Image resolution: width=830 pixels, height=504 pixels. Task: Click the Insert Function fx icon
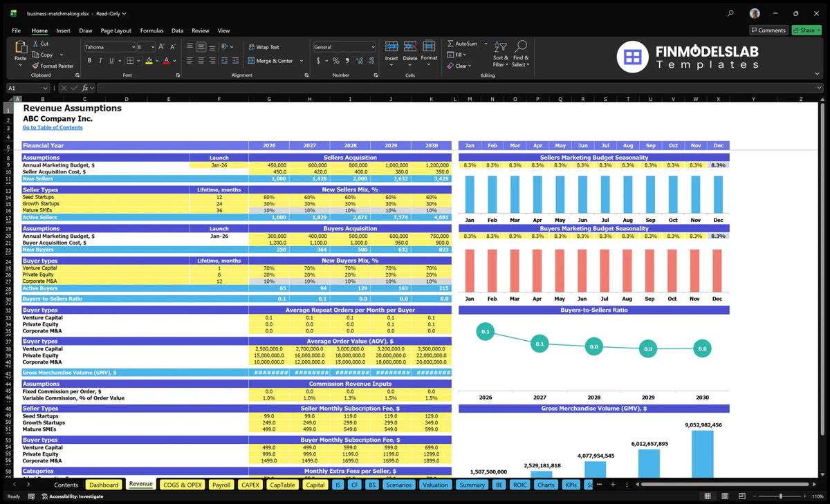point(85,88)
